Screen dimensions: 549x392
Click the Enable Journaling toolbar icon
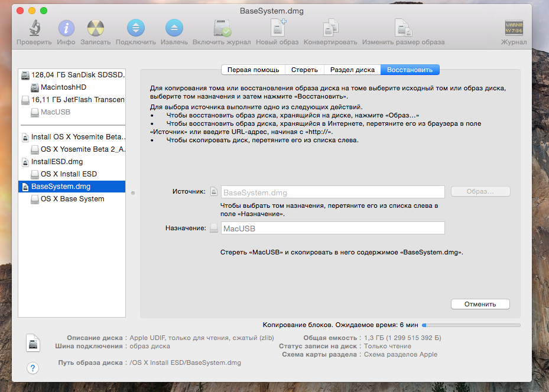222,28
